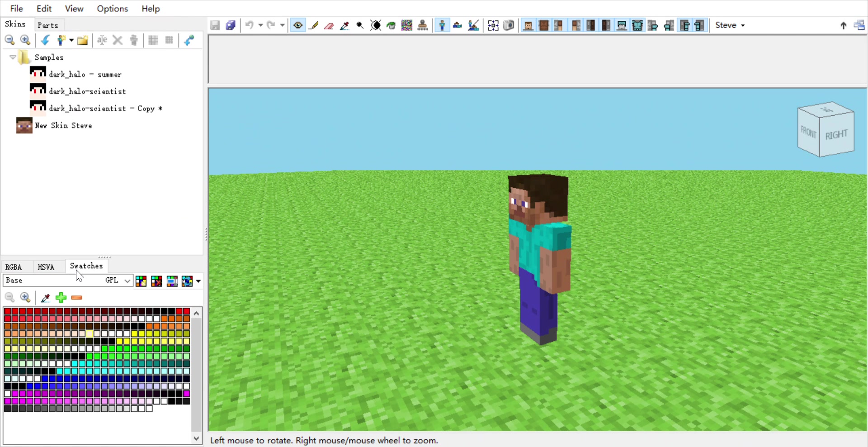The height and width of the screenshot is (447, 868).
Task: Click the new skin Steve icon
Action: click(x=61, y=40)
